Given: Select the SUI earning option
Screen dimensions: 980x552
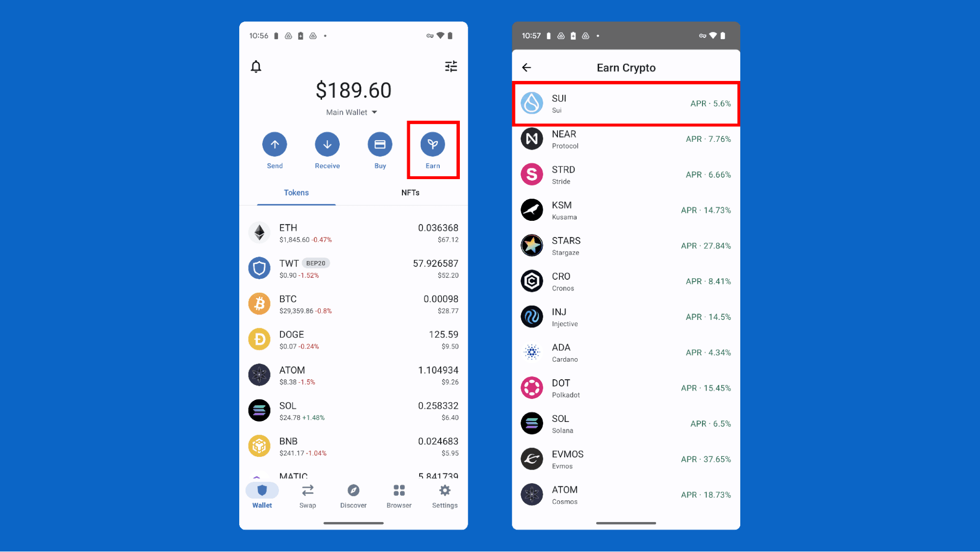Looking at the screenshot, I should coord(625,103).
